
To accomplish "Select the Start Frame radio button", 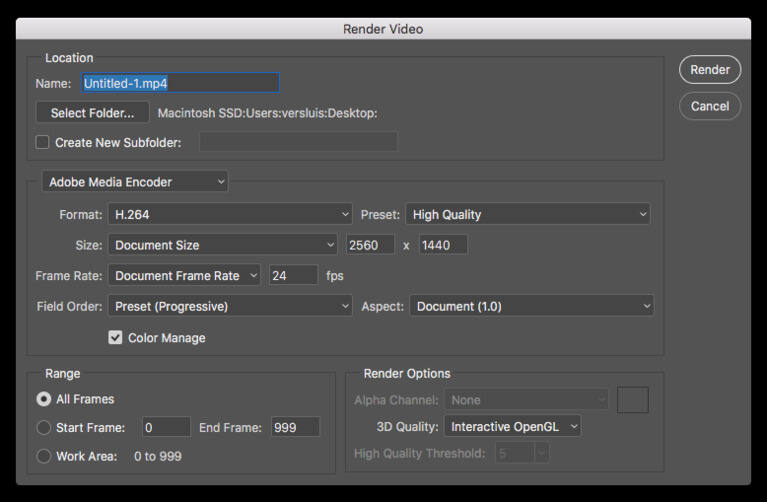I will point(44,428).
